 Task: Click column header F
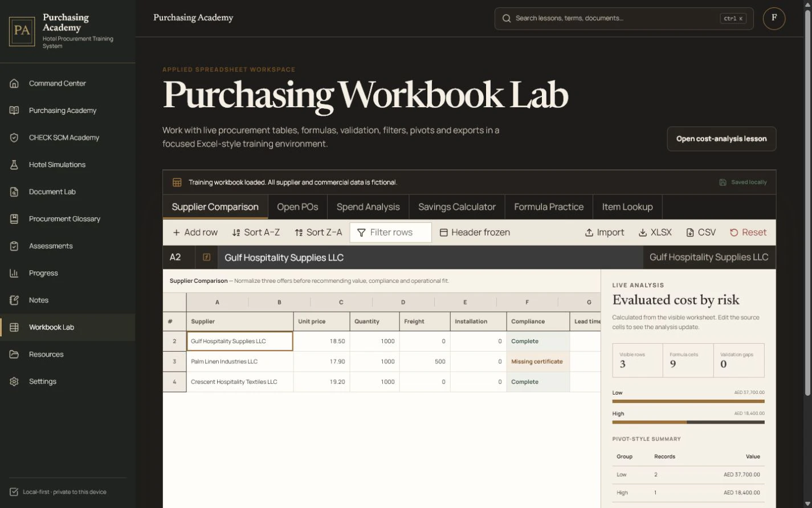click(x=527, y=302)
